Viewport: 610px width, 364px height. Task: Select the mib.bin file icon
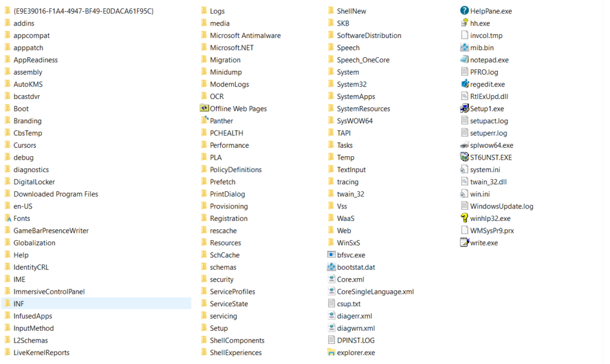464,48
